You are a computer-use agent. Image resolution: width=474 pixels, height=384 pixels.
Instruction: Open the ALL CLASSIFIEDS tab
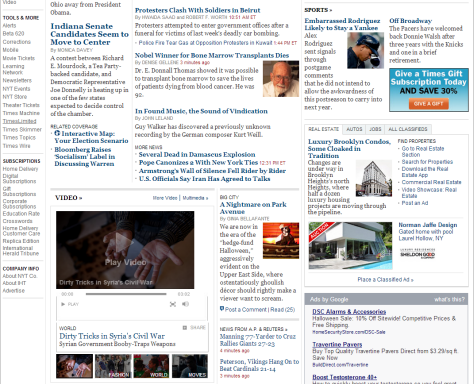click(x=408, y=129)
